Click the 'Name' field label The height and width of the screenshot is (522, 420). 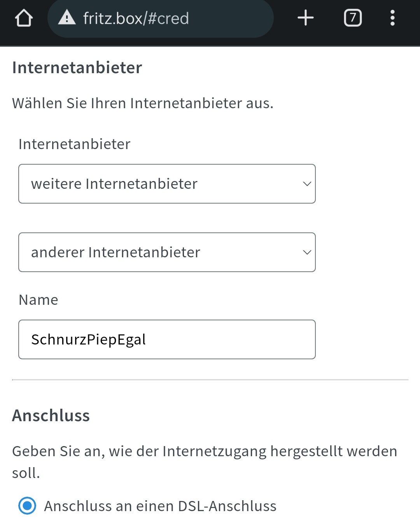tap(38, 300)
